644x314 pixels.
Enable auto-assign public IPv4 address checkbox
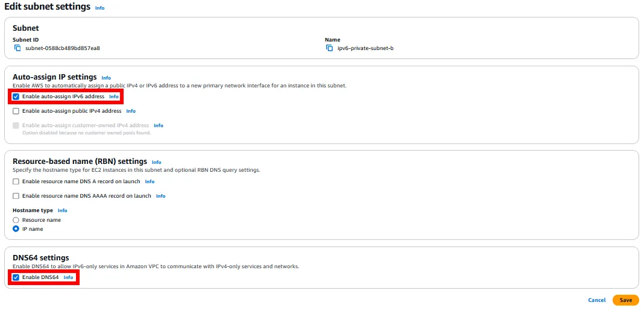point(16,111)
